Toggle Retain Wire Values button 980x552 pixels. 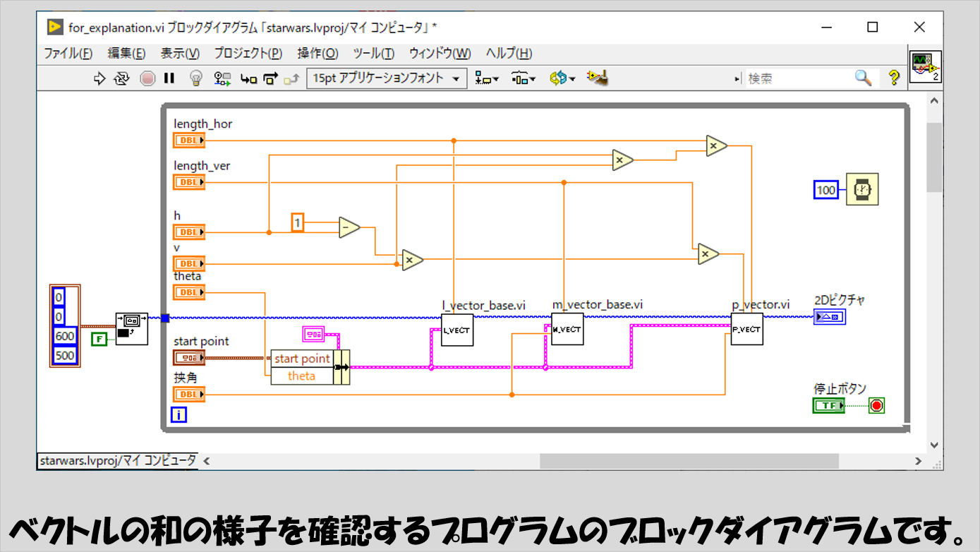(x=223, y=79)
